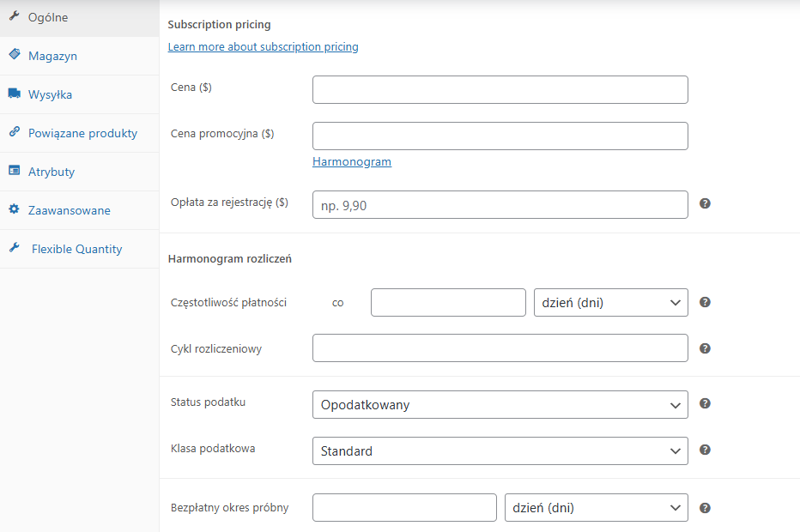Click help icon next to Opłata za rejestrację
Viewport: 800px width, 532px height.
[705, 203]
